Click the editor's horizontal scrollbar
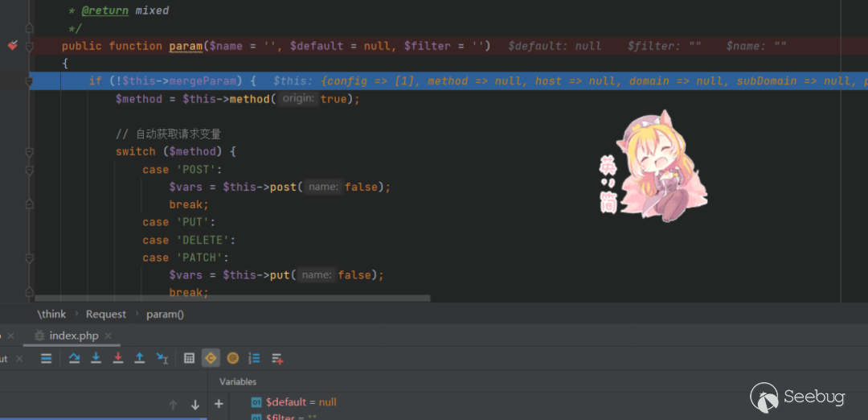The width and height of the screenshot is (868, 420). (x=232, y=298)
